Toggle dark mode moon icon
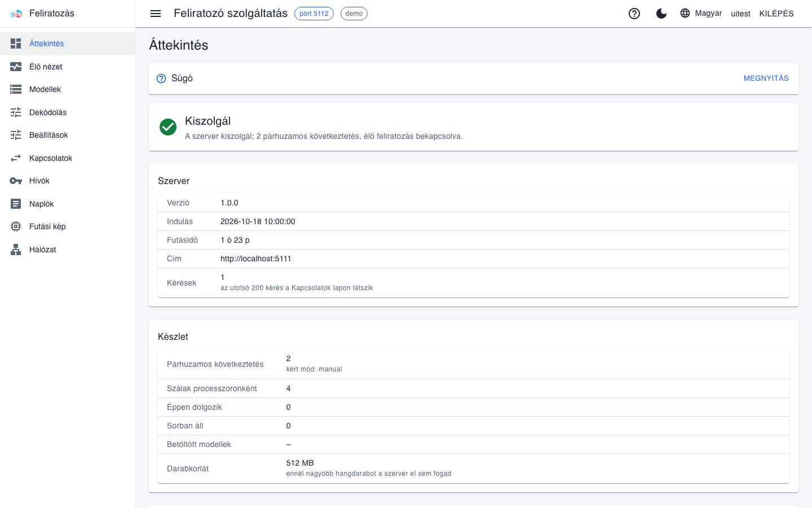The height and width of the screenshot is (508, 812). [661, 14]
